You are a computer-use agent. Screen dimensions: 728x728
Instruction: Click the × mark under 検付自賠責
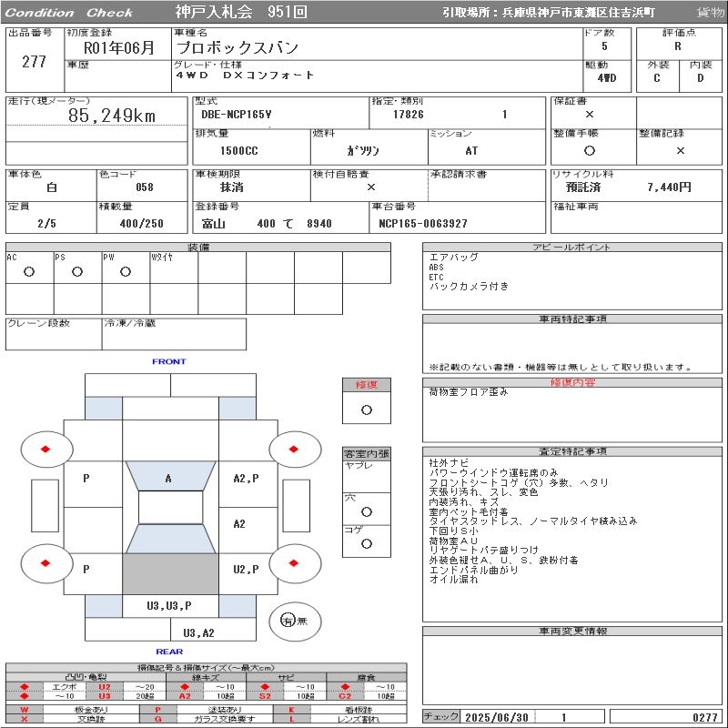coord(370,187)
